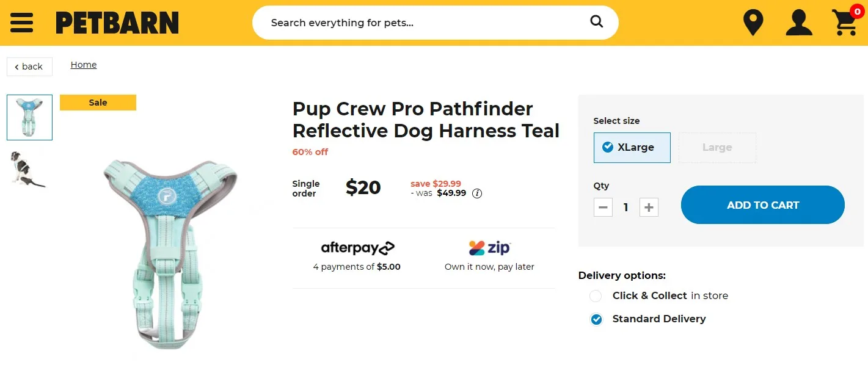Open the store locator pin icon

[753, 23]
